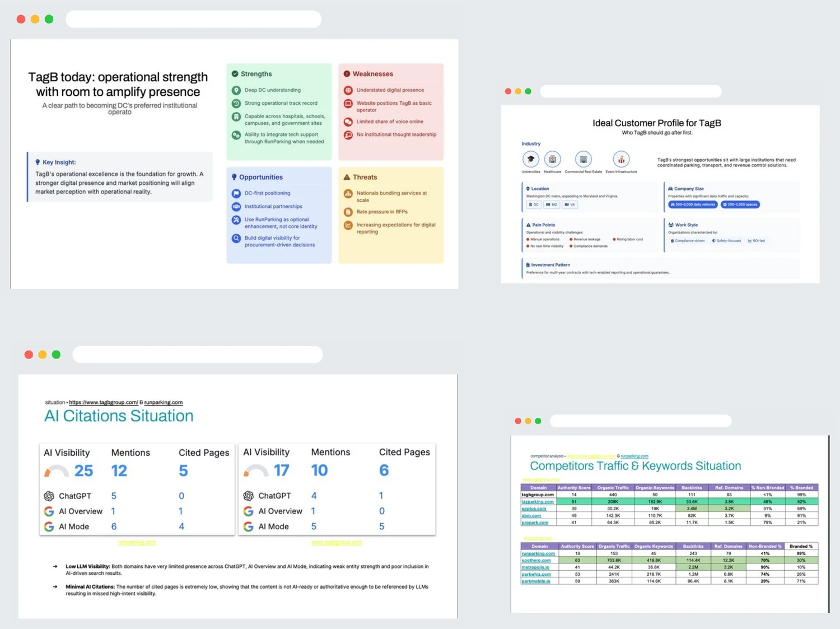Click the Deep DC understanding pin icon
The width and height of the screenshot is (840, 629).
(x=236, y=90)
